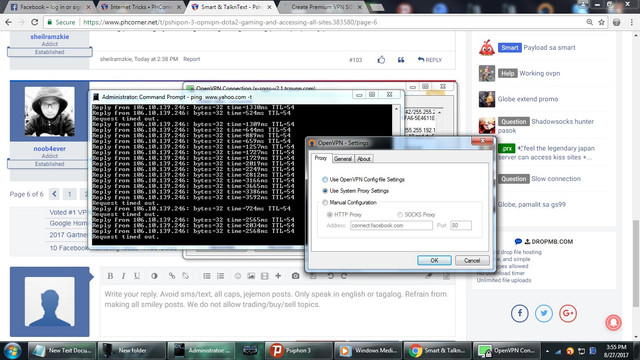This screenshot has width=640, height=360.
Task: Open the insert plus menu in editor
Action: 278,276
